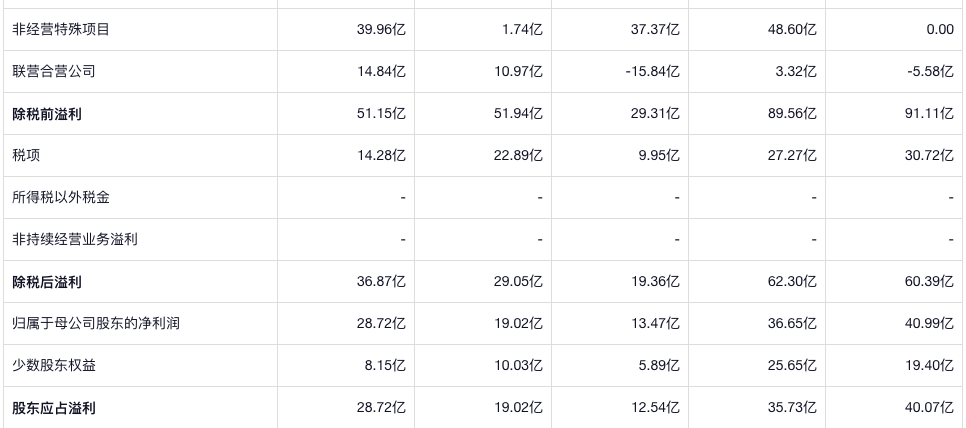966x428 pixels.
Task: Select the 税项 row label
Action: [26, 156]
